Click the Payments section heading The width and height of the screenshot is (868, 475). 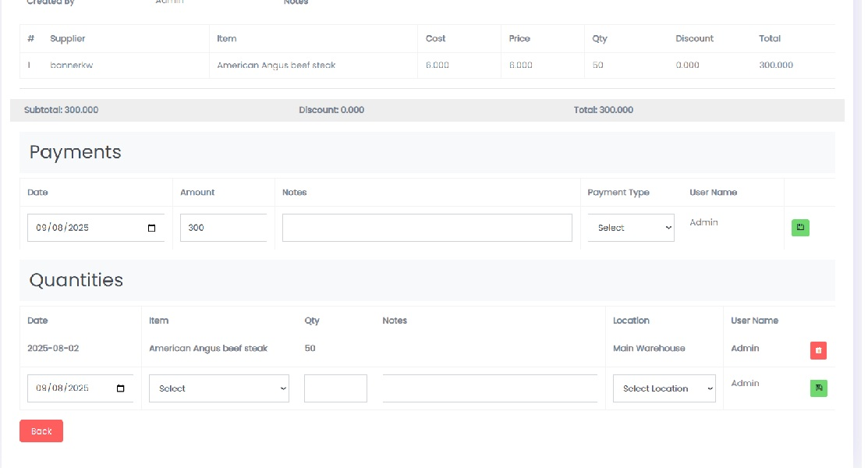(x=76, y=152)
